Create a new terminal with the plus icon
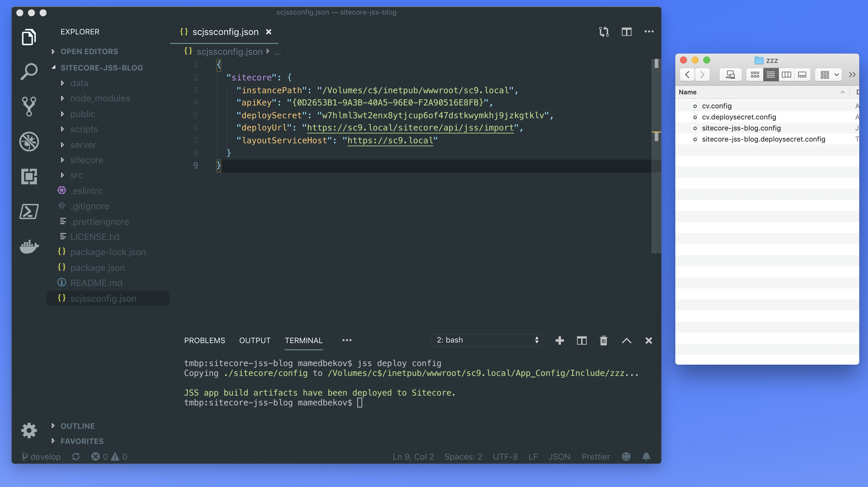The width and height of the screenshot is (868, 487). point(559,340)
